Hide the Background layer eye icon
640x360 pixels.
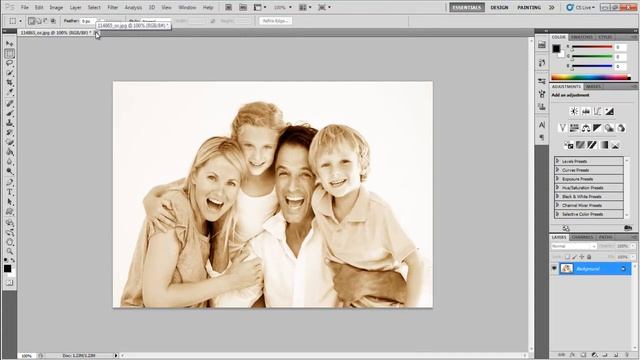pyautogui.click(x=554, y=269)
